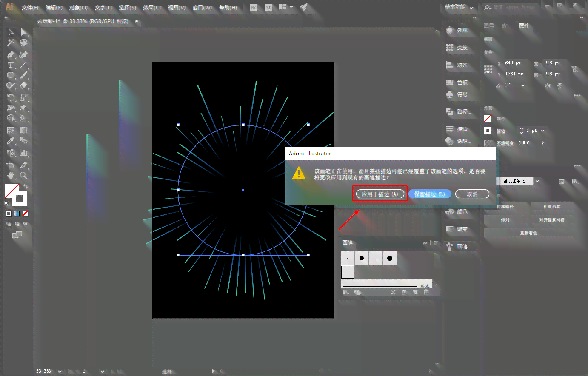Click the 重新着色 recolor button
The width and height of the screenshot is (588, 376).
point(528,233)
